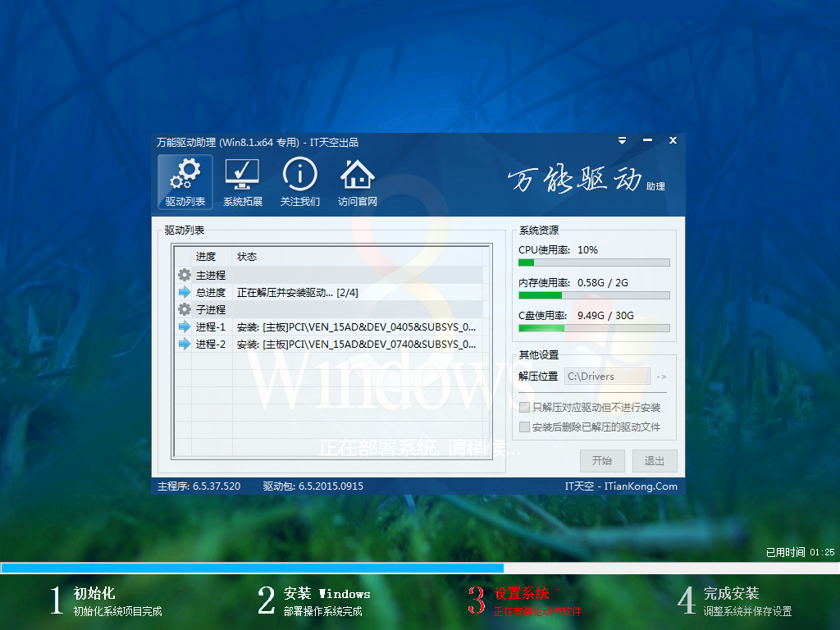
Task: Click the DEV_0405 install status text
Action: [x=356, y=326]
